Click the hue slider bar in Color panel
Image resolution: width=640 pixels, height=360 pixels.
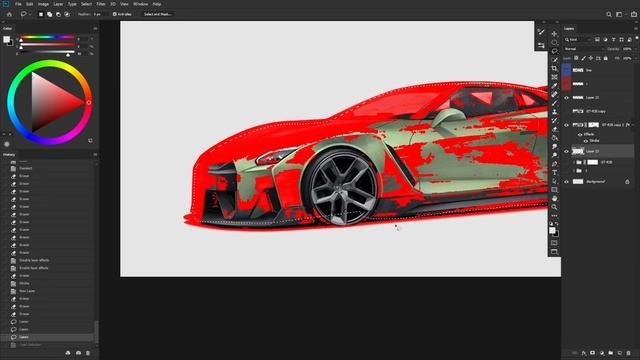point(48,37)
